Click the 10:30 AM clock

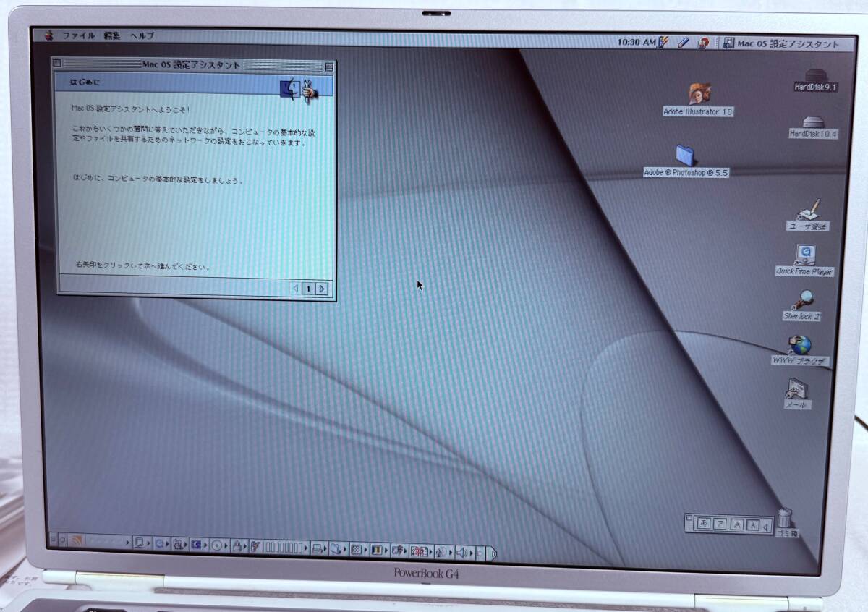[x=637, y=42]
